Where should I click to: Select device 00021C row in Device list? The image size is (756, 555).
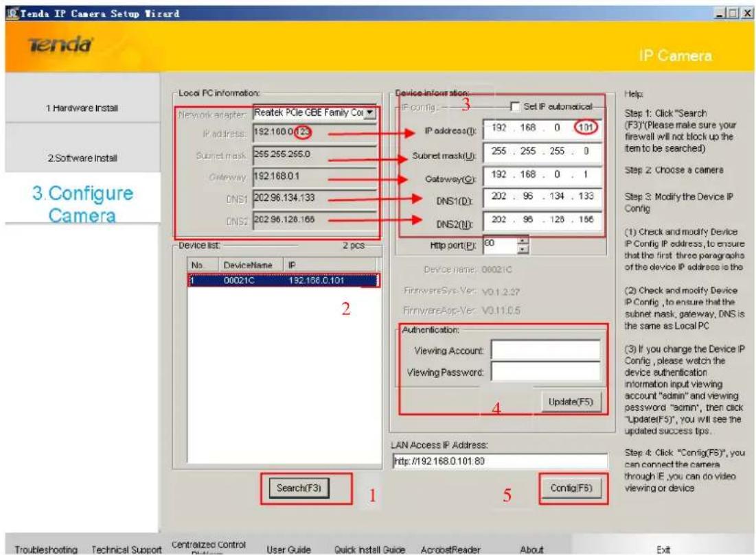(284, 281)
